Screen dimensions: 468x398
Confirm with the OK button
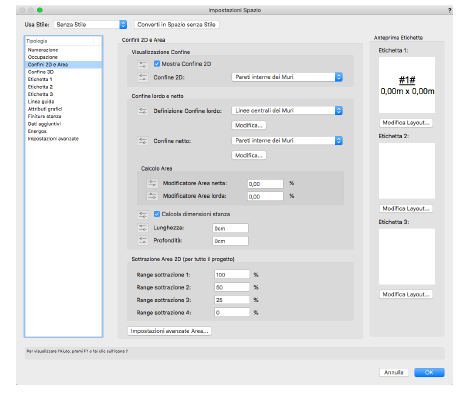[429, 372]
